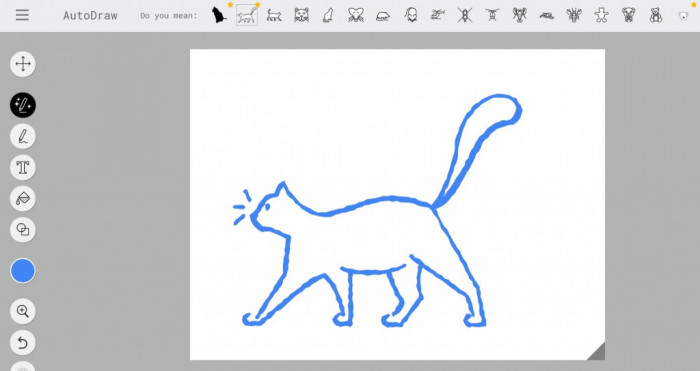Click the AutoDraw title
Viewport: 700px width, 371px height.
pyautogui.click(x=90, y=16)
